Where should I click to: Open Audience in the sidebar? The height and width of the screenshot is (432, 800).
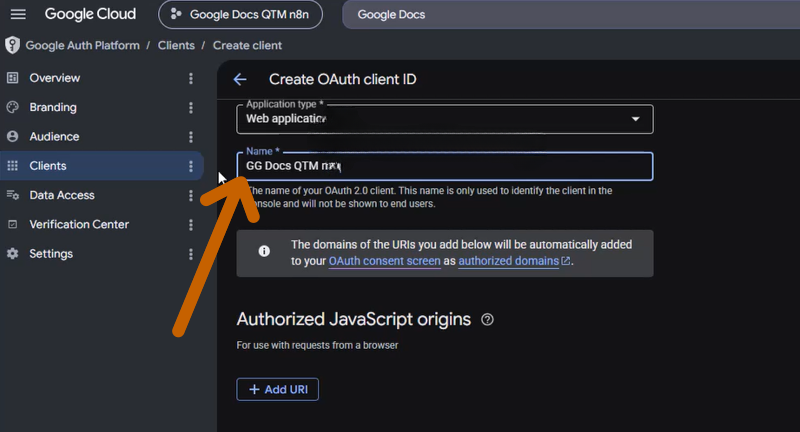point(102,137)
